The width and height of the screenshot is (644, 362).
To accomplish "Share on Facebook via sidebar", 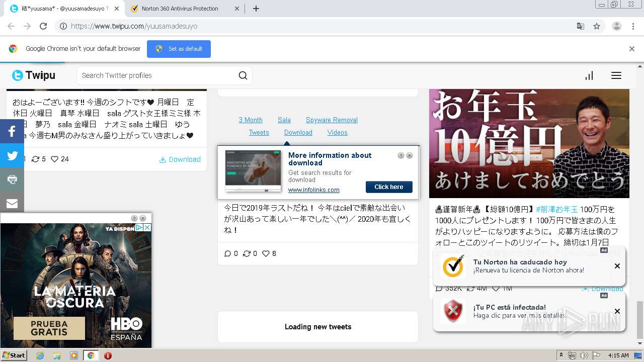I will (x=12, y=132).
